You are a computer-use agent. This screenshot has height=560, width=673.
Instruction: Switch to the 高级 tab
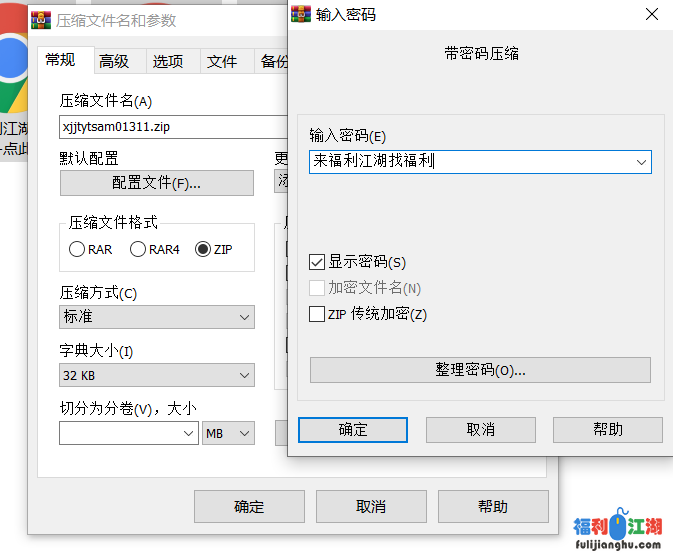click(x=114, y=61)
